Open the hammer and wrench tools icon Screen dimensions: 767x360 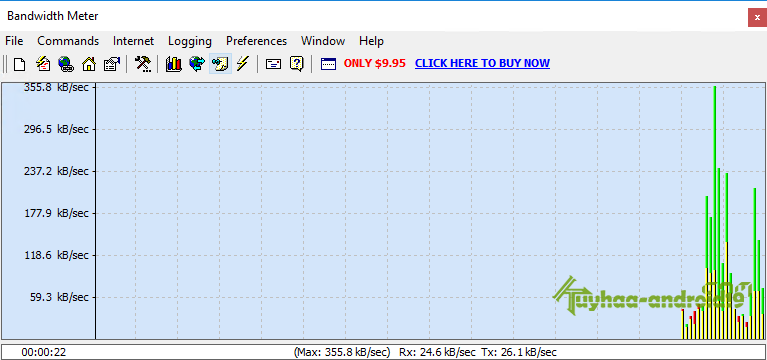click(143, 64)
